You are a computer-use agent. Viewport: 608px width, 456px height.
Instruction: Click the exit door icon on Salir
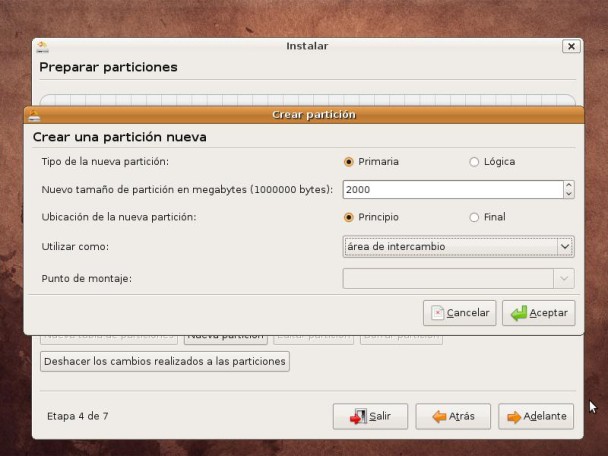[x=358, y=416]
